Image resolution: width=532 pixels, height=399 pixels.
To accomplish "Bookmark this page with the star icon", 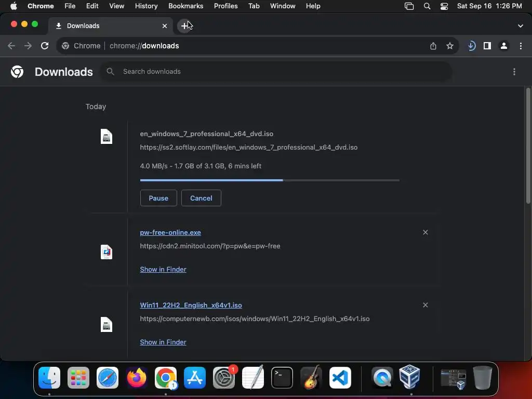I will pos(450,46).
